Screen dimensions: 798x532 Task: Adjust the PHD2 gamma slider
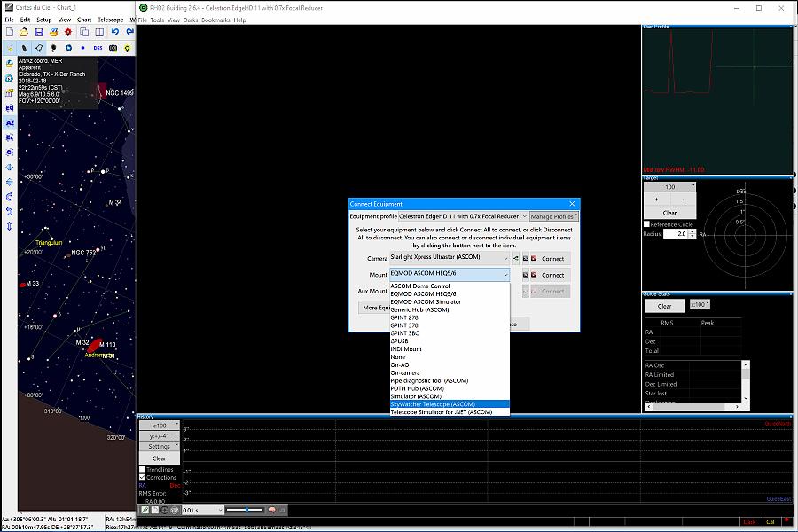coord(245,510)
